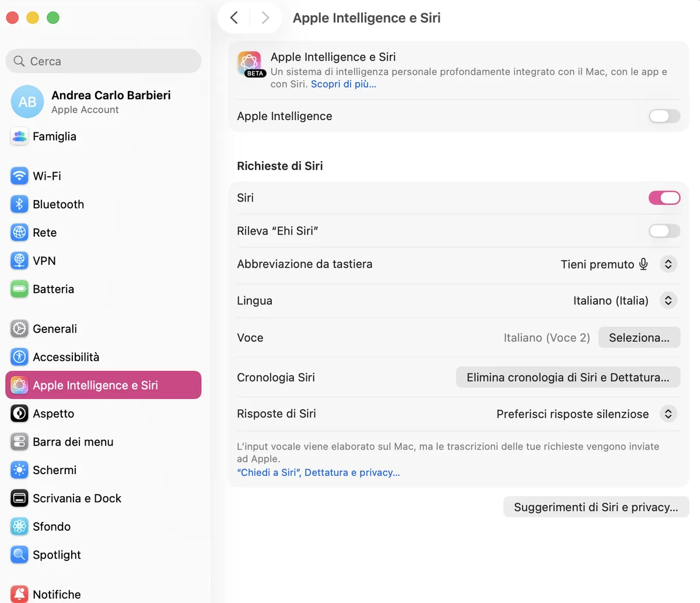Click the "VPN" sidebar label

click(44, 261)
